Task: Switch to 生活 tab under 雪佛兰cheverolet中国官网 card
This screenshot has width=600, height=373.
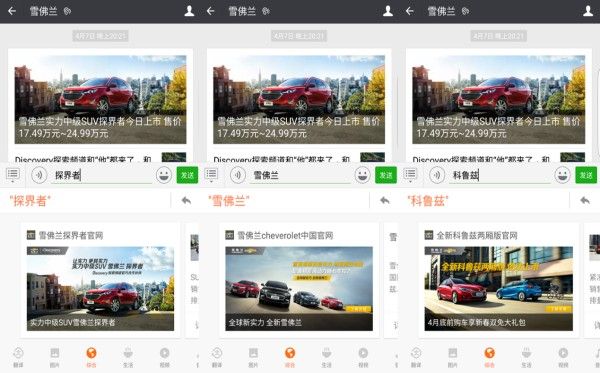Action: tap(326, 357)
